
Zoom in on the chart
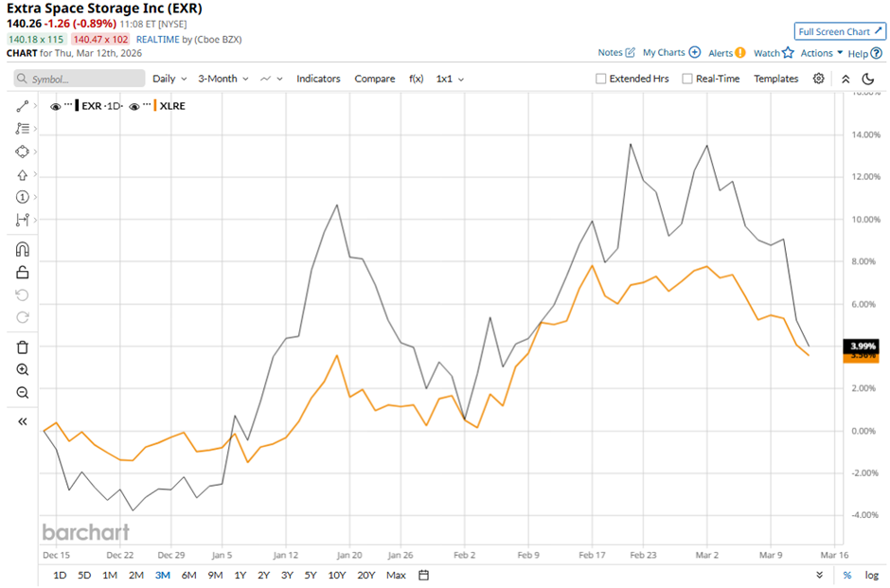point(22,370)
